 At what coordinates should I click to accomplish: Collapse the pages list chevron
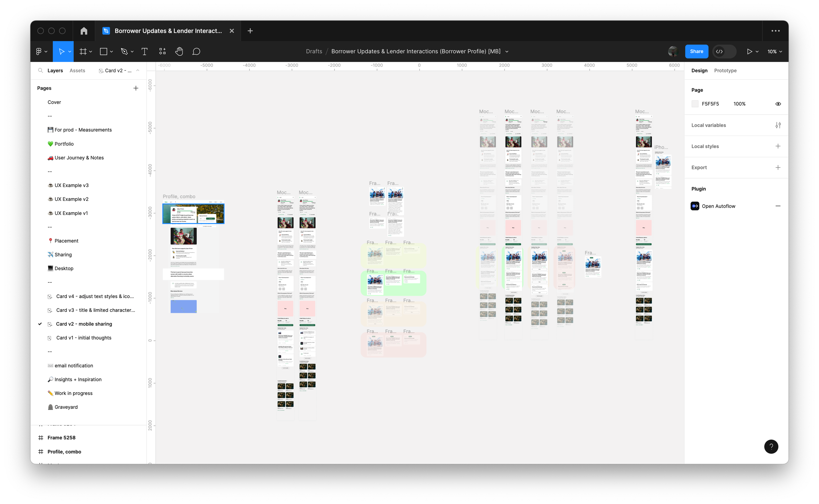point(138,70)
